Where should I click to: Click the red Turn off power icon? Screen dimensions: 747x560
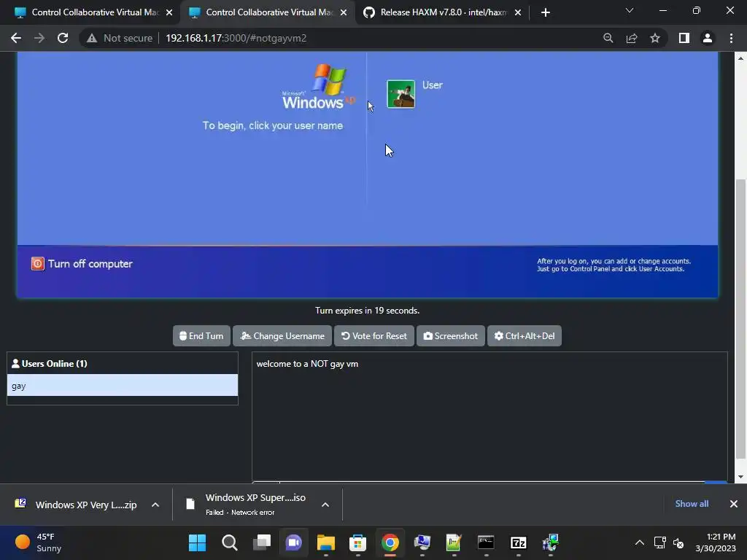[x=38, y=264]
